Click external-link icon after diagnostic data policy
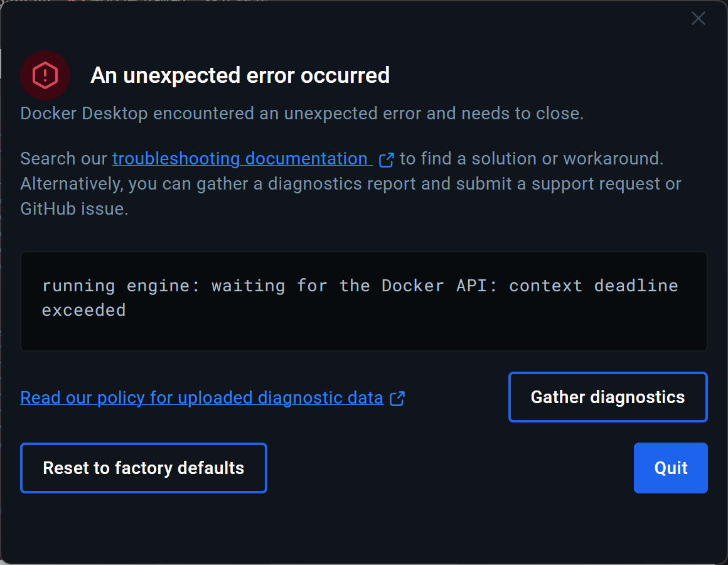Viewport: 728px width, 565px height. (x=397, y=398)
